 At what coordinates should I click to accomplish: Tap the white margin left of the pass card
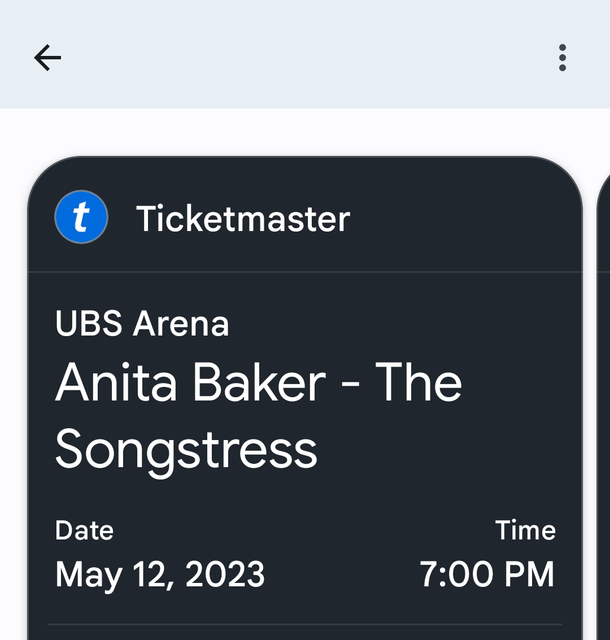pos(13,400)
